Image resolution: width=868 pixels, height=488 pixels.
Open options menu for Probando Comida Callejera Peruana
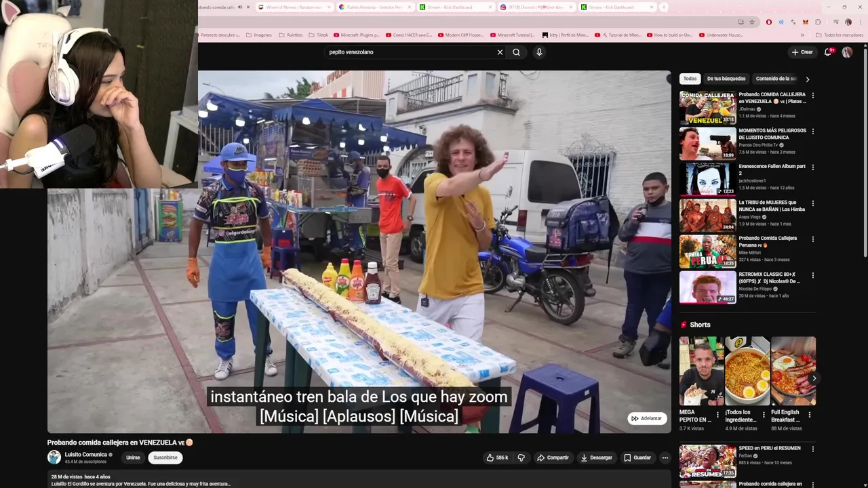tap(813, 239)
